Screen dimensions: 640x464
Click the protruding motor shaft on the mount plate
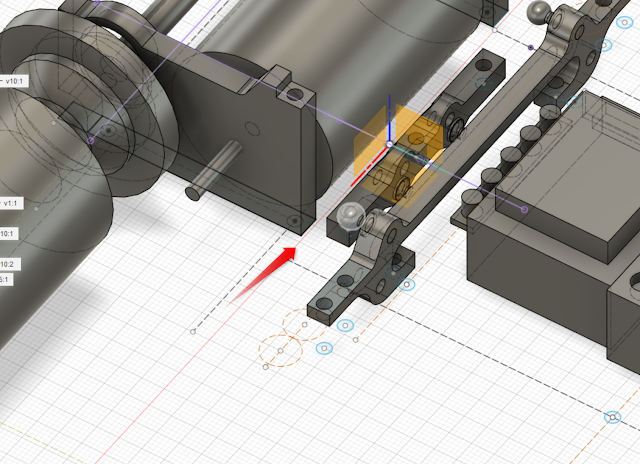[x=215, y=171]
